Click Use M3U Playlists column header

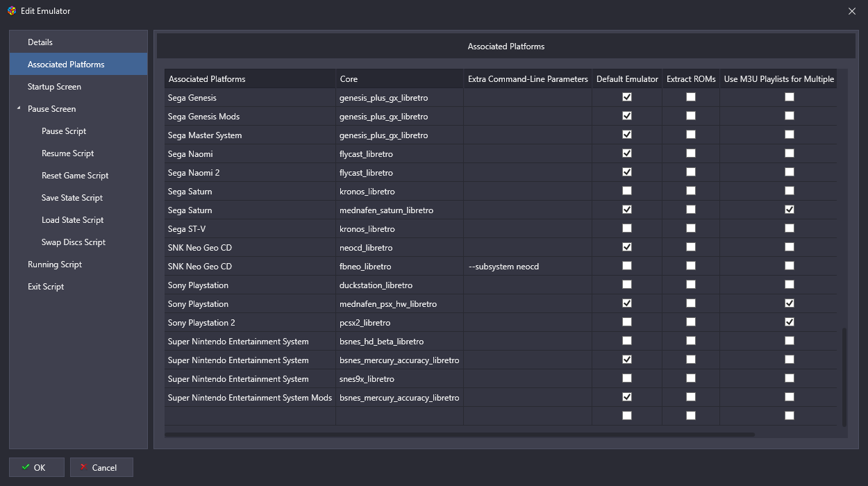[778, 78]
